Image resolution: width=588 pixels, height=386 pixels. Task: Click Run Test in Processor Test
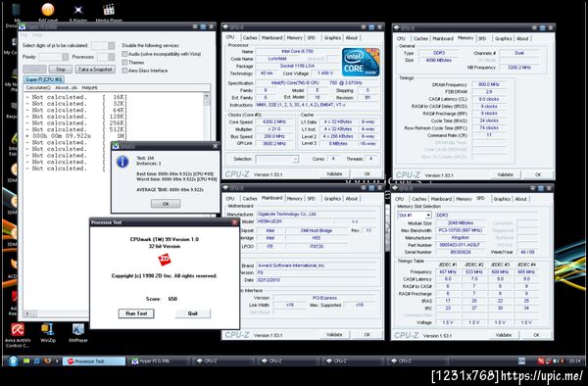136,314
